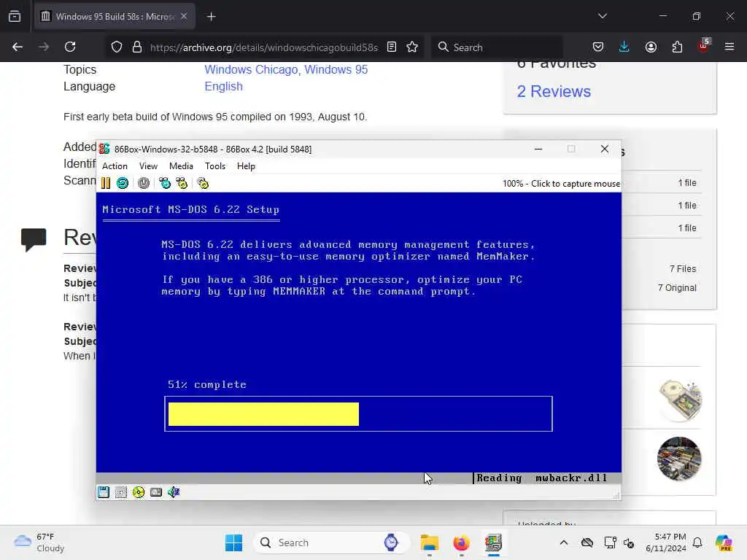This screenshot has height=560, width=747.
Task: Open the English language link
Action: tap(223, 87)
